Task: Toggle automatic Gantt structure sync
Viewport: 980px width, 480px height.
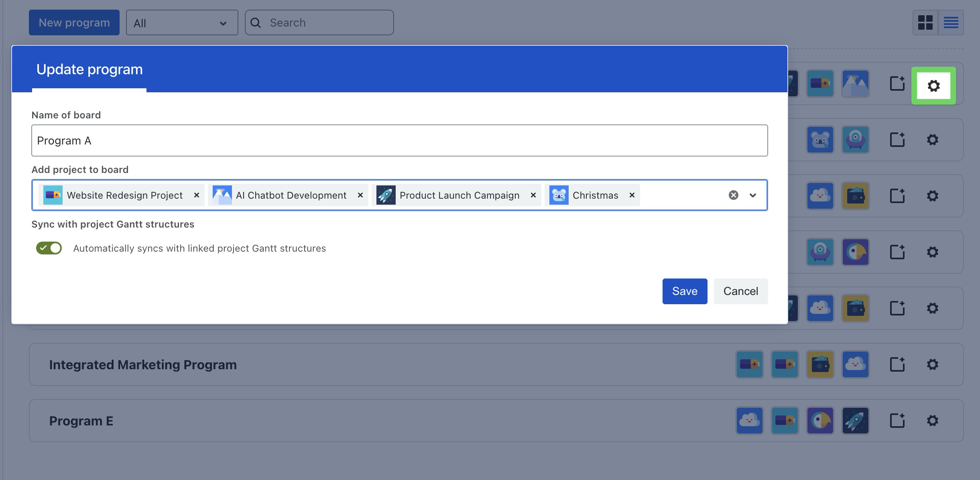Action: 49,248
